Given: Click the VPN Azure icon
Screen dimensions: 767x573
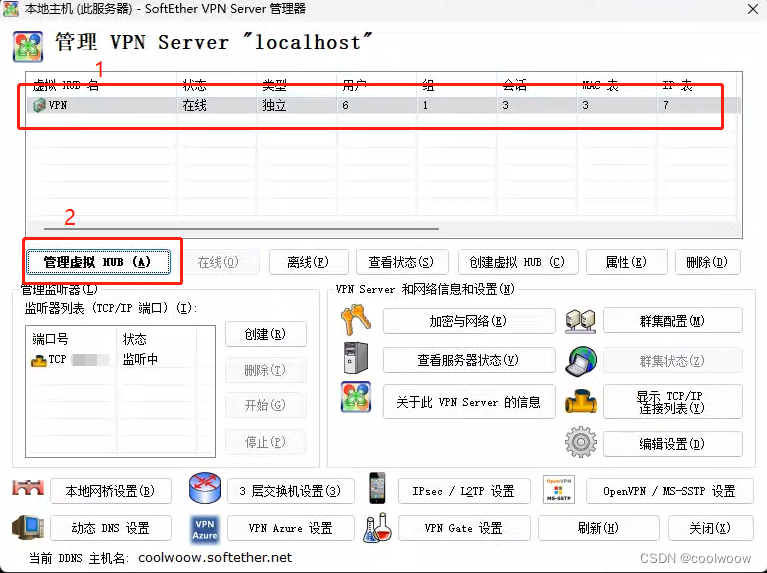Looking at the screenshot, I should (x=205, y=529).
